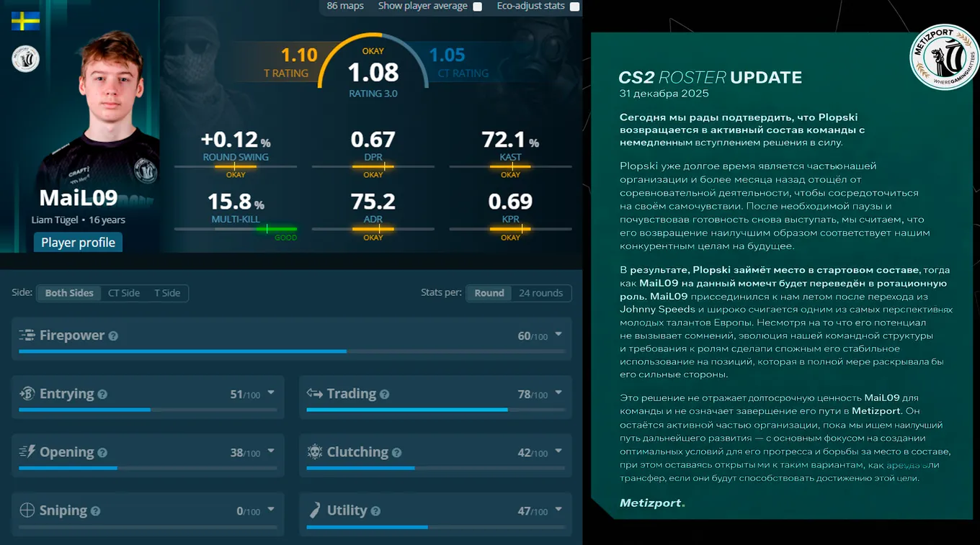Open the Player profile button
The width and height of the screenshot is (980, 545).
pos(78,243)
